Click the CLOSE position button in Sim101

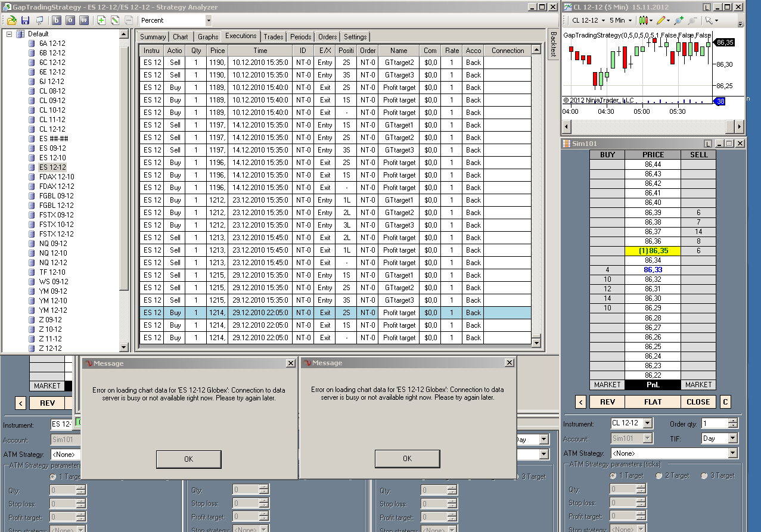(x=698, y=402)
